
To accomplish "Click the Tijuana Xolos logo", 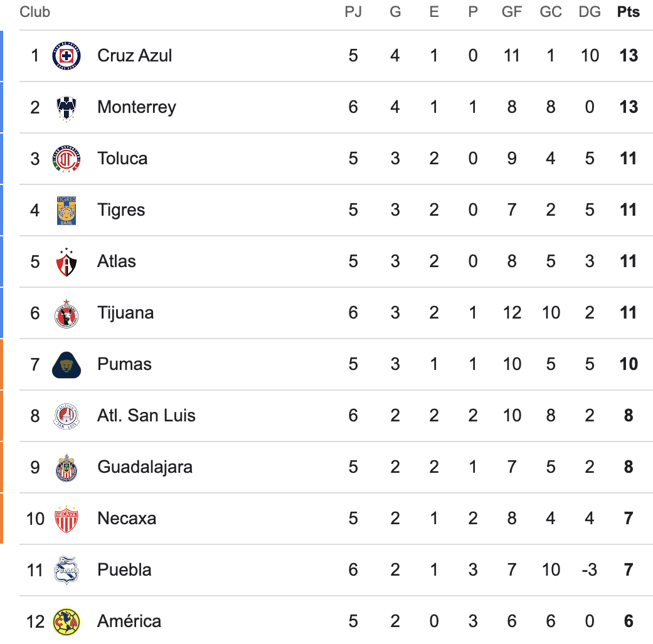I will pos(66,313).
